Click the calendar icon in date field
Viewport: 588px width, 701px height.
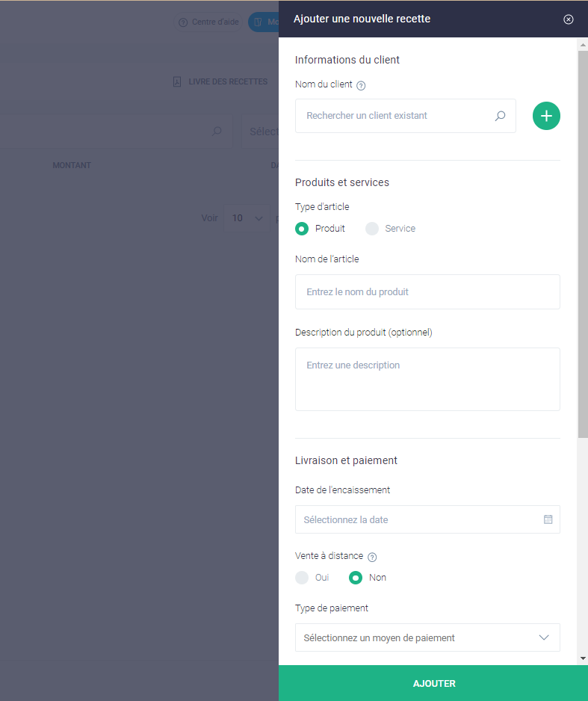[x=548, y=519]
